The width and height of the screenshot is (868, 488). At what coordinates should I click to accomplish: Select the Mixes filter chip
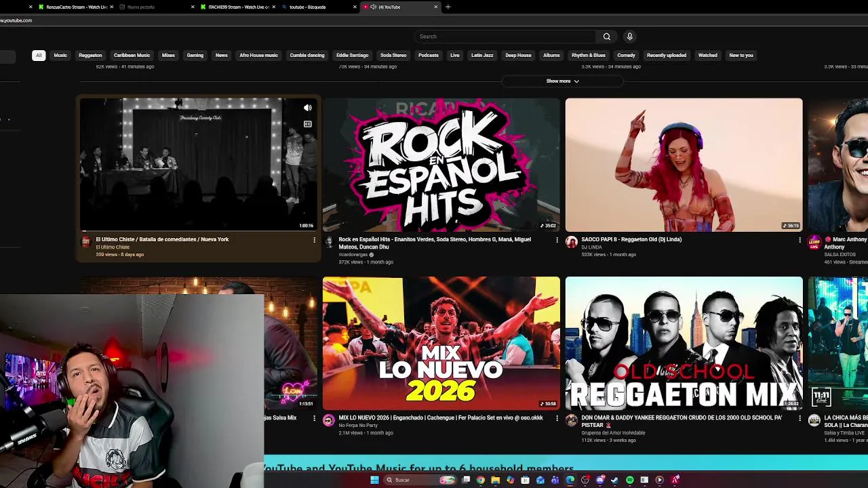[168, 56]
